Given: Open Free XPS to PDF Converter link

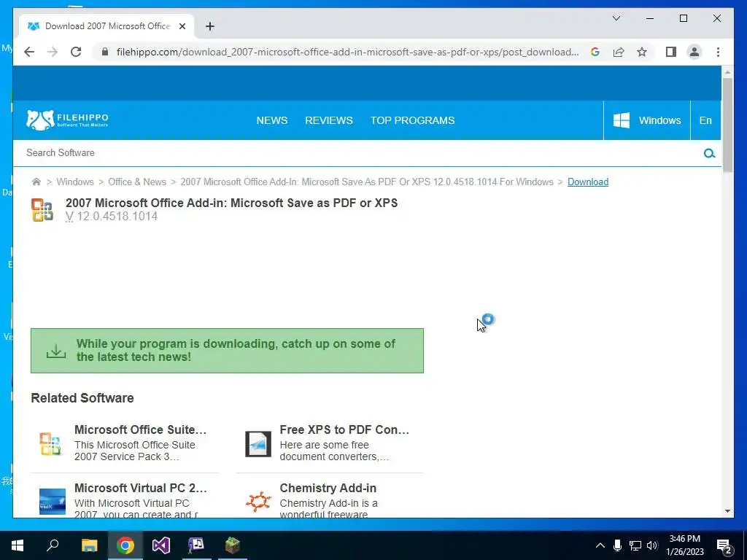Looking at the screenshot, I should (344, 429).
